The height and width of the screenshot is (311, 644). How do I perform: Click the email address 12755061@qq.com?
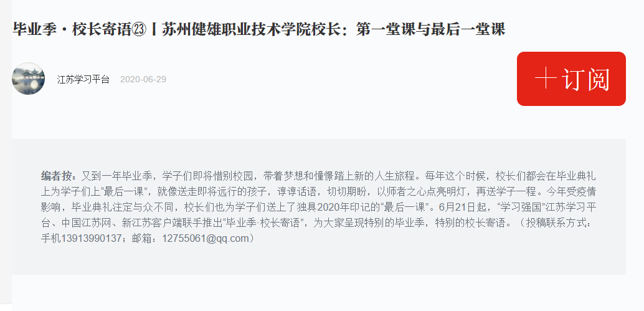tap(206, 238)
